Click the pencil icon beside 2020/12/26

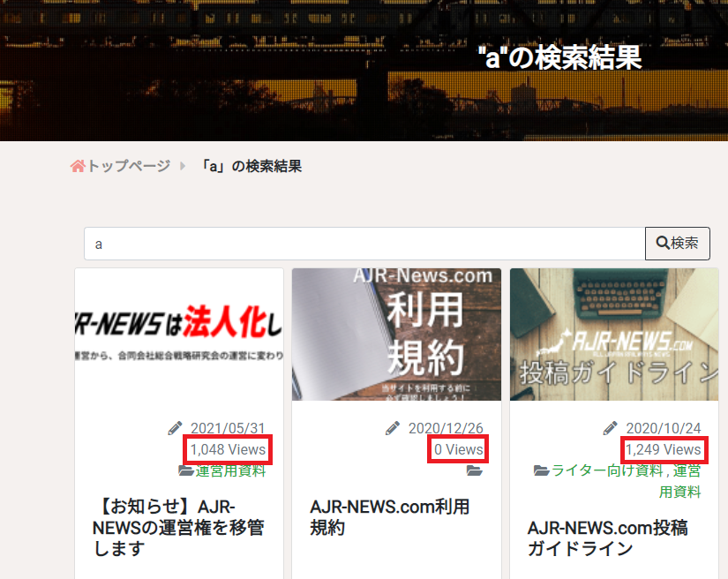pos(394,428)
